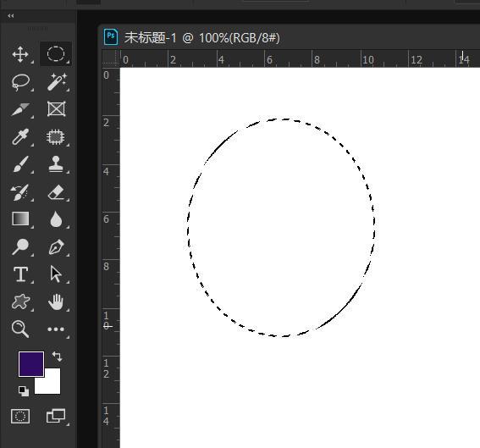The width and height of the screenshot is (480, 448).
Task: Select the Clone Stamp tool
Action: click(x=56, y=164)
